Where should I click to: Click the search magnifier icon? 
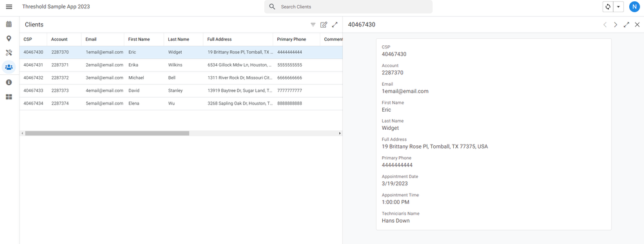272,7
